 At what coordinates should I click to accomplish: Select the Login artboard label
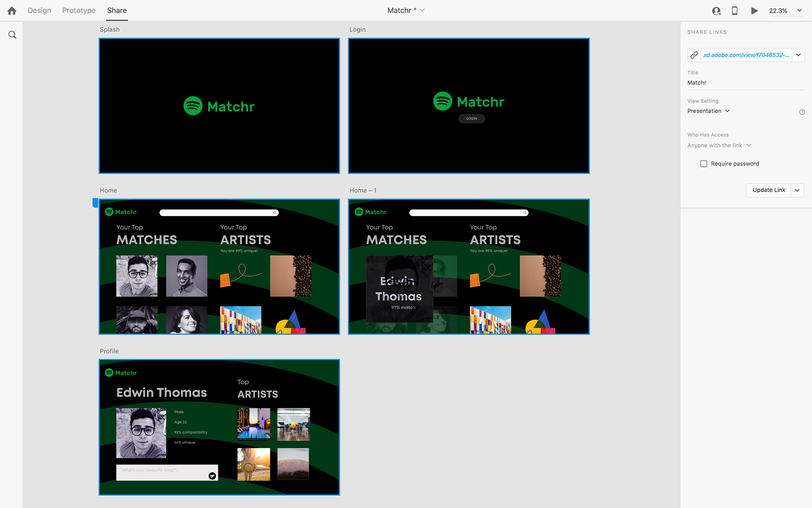pos(357,30)
